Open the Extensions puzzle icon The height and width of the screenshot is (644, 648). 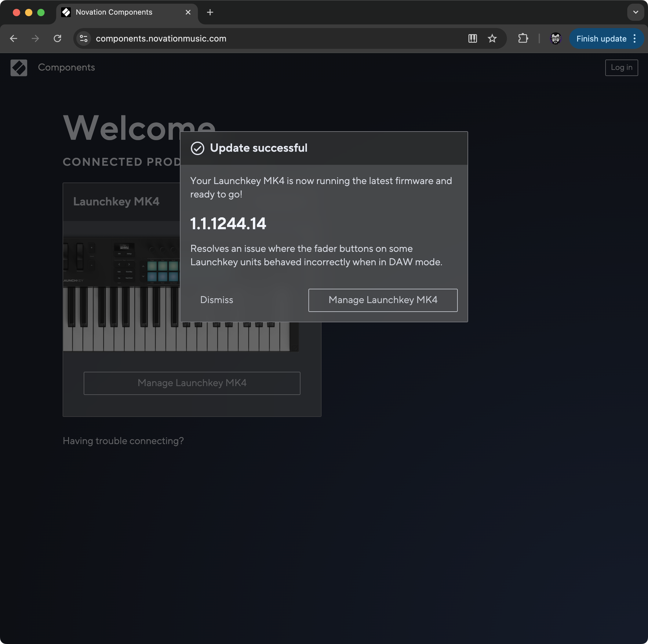tap(523, 38)
